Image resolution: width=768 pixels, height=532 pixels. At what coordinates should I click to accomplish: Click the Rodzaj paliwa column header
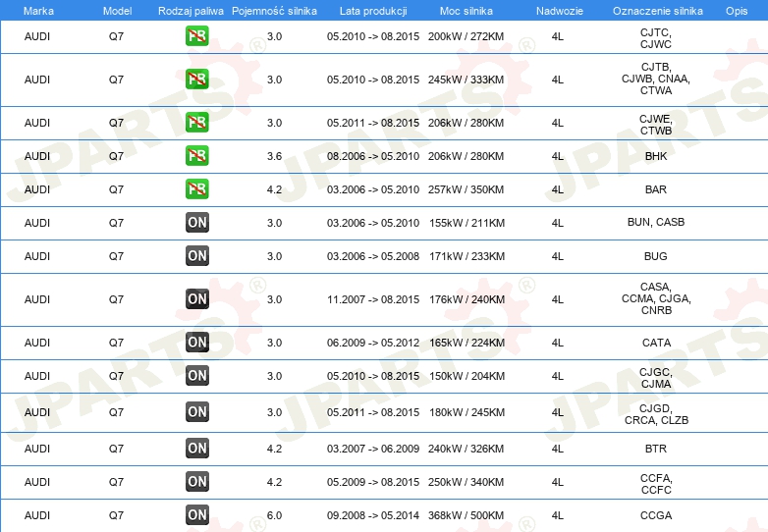190,10
